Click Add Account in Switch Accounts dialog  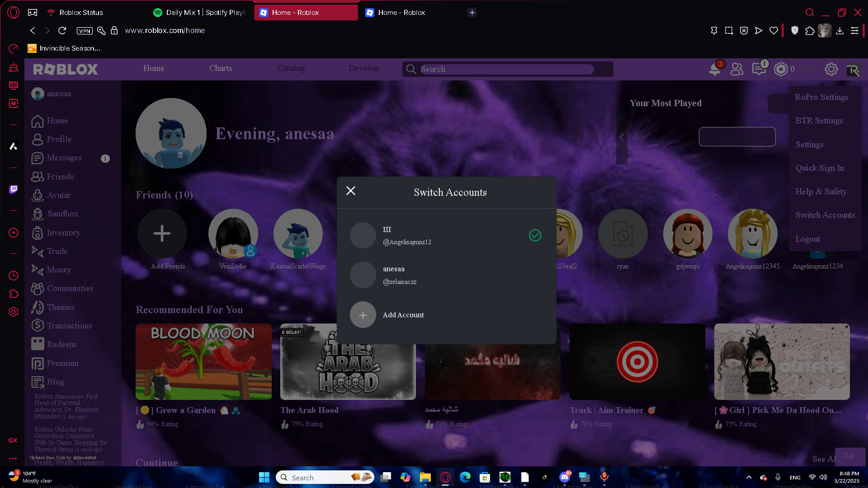(x=403, y=315)
